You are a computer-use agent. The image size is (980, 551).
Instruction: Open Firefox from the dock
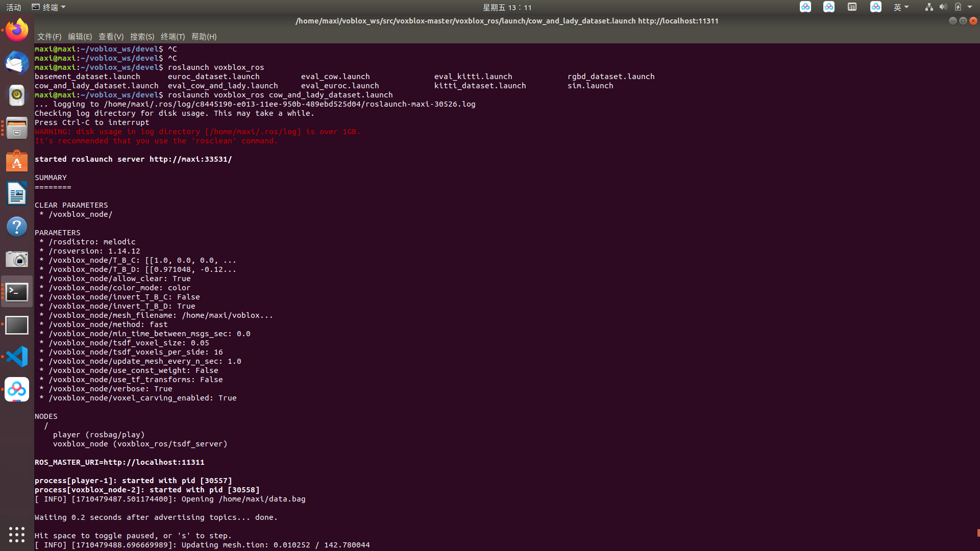point(17,31)
